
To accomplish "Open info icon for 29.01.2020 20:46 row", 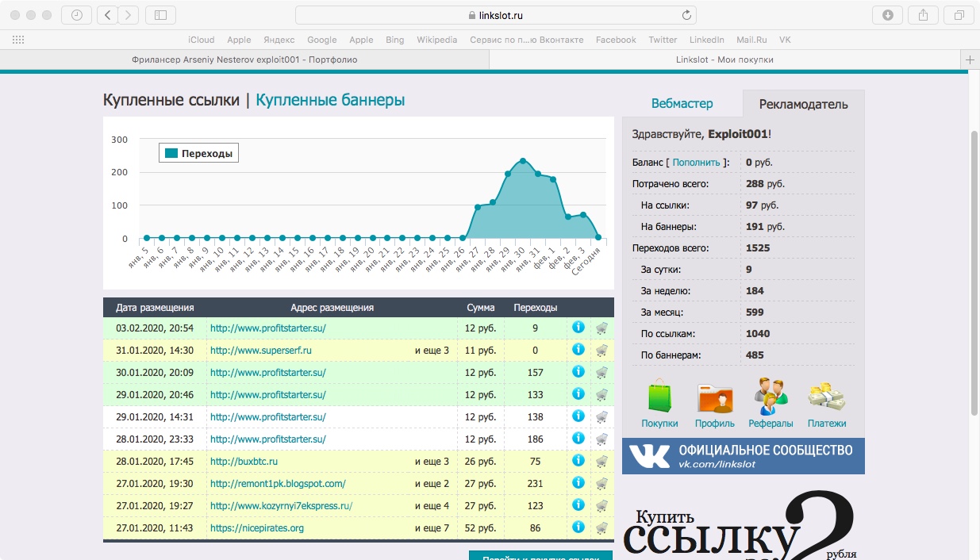I will pyautogui.click(x=578, y=393).
